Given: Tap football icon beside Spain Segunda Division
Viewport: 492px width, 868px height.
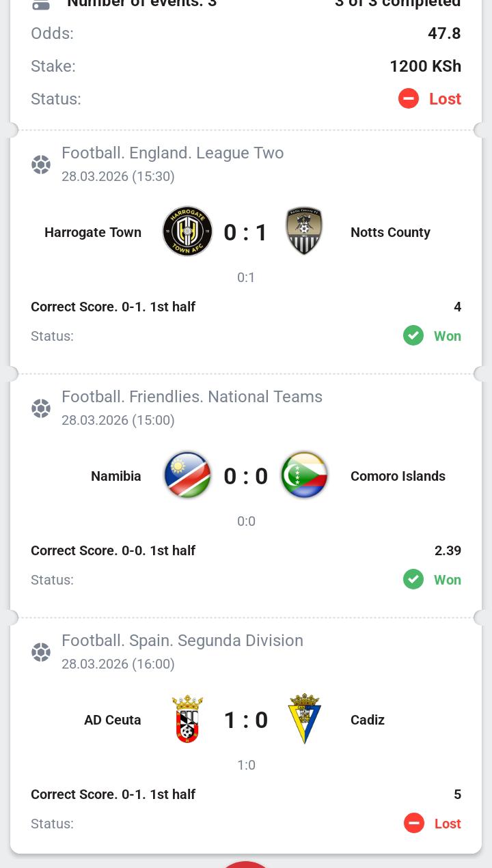Looking at the screenshot, I should (41, 652).
